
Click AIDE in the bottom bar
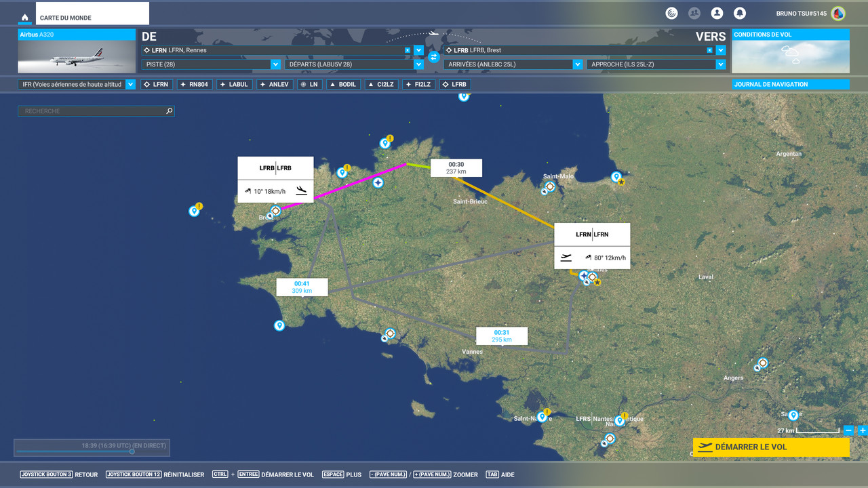pyautogui.click(x=508, y=474)
